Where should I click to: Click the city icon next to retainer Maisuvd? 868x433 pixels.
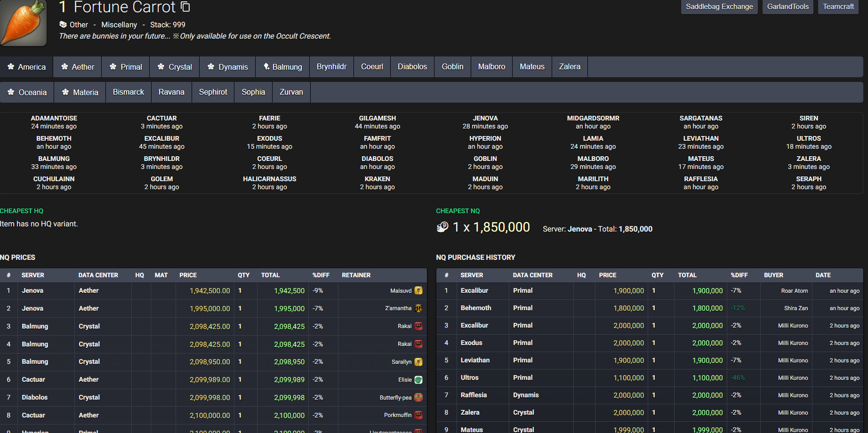click(x=418, y=291)
